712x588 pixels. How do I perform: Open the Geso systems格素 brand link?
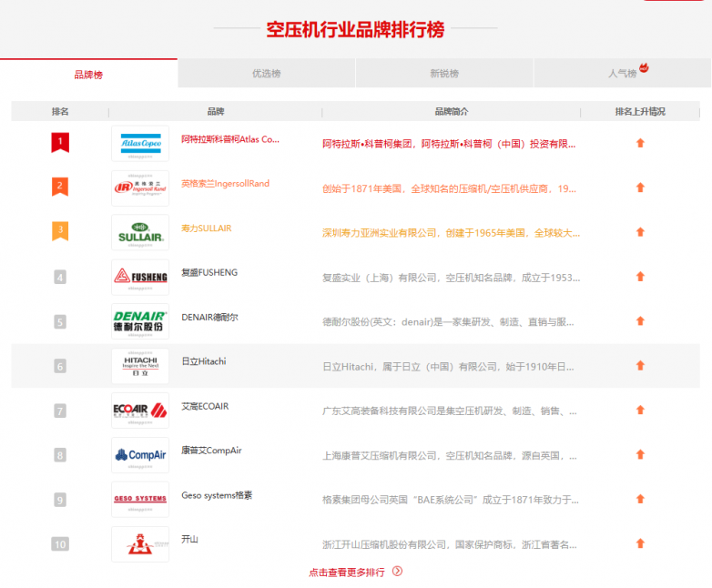[217, 495]
